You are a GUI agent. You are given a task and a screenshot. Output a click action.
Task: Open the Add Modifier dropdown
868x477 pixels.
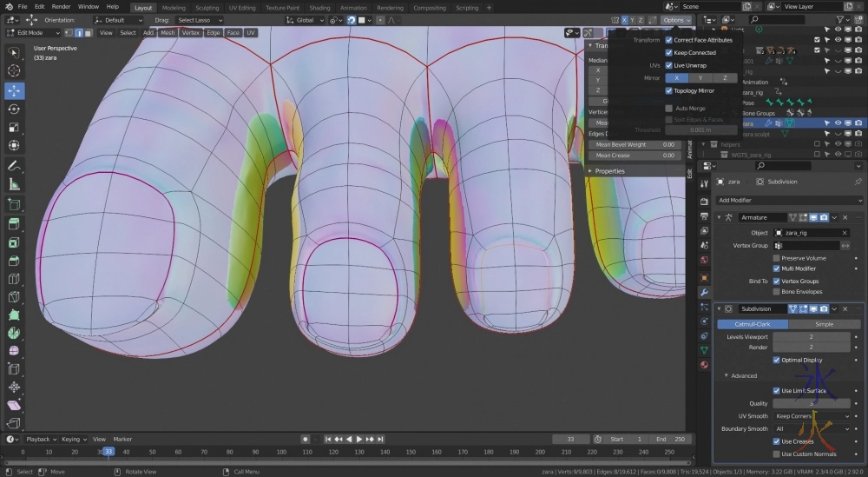(x=788, y=200)
